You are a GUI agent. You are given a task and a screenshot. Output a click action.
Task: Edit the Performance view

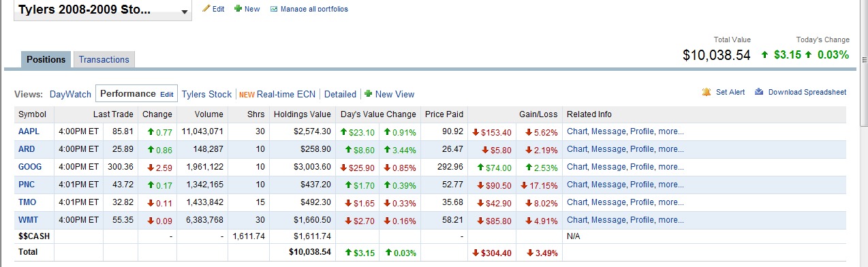tap(167, 95)
